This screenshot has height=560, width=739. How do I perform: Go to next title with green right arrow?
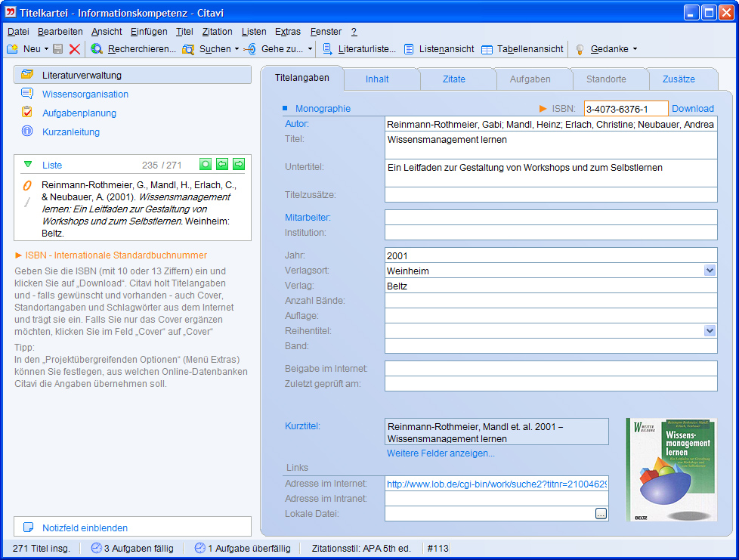[x=239, y=165]
